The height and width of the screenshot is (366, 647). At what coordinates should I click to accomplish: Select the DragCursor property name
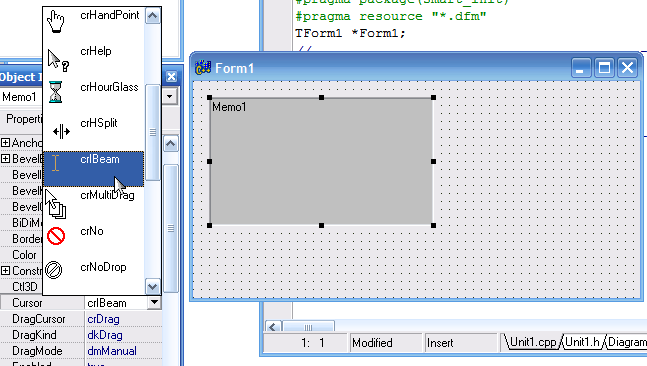[x=39, y=319]
